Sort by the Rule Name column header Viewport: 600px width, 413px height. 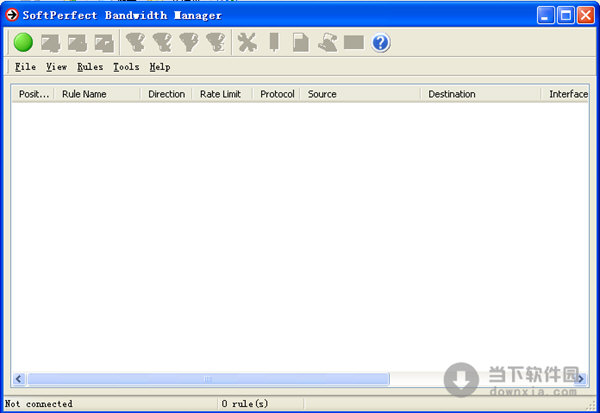click(x=98, y=94)
